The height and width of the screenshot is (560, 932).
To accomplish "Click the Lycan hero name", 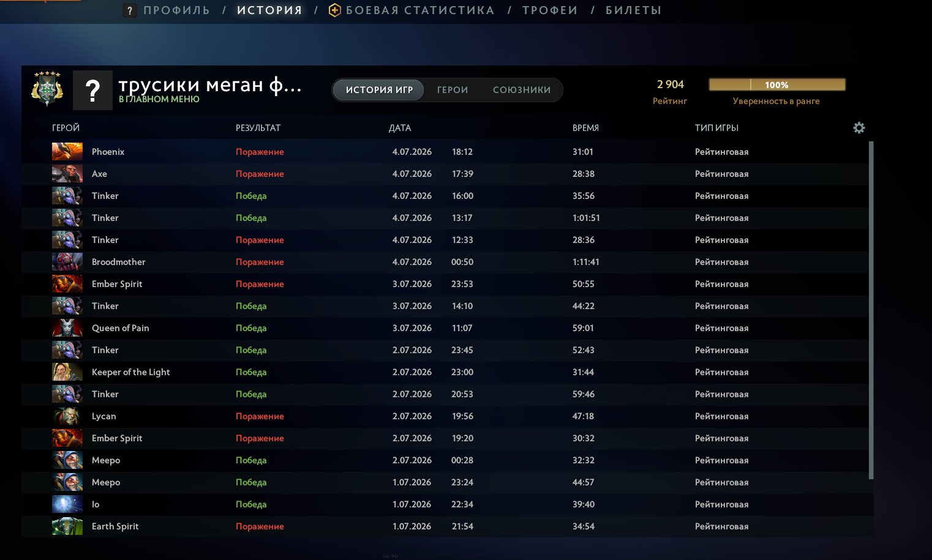I will tap(103, 416).
